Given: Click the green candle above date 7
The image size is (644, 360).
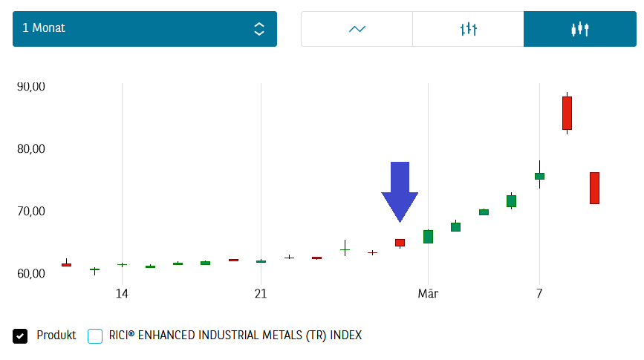Looking at the screenshot, I should coord(539,176).
